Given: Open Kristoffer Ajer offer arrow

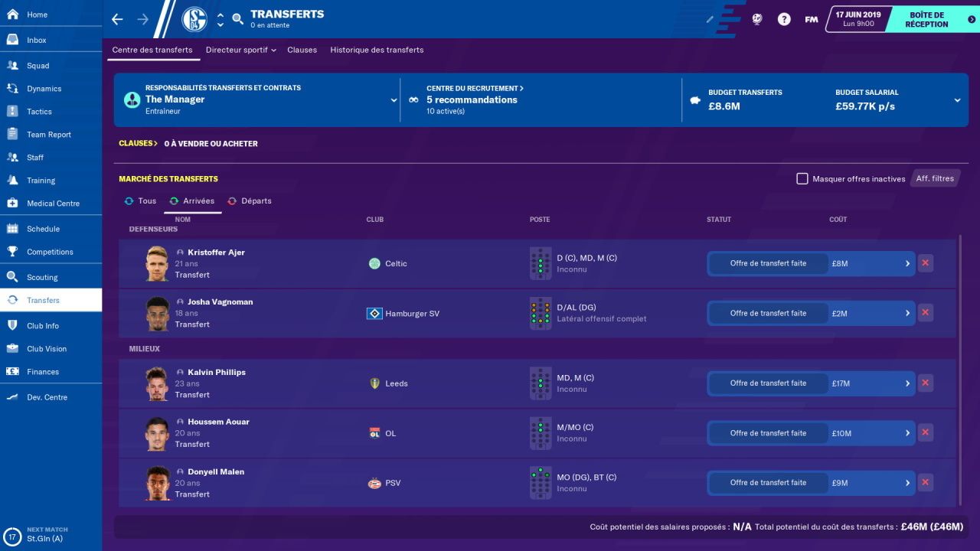Looking at the screenshot, I should pyautogui.click(x=907, y=263).
